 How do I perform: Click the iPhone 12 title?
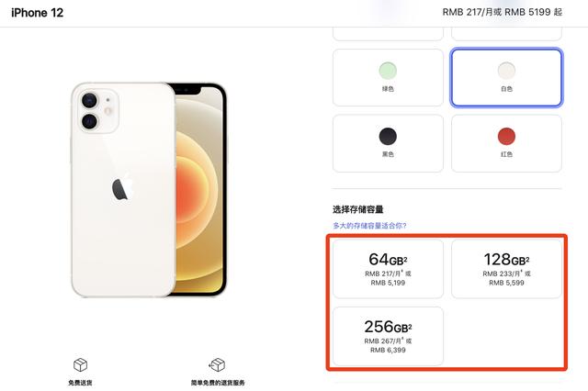[x=37, y=13]
